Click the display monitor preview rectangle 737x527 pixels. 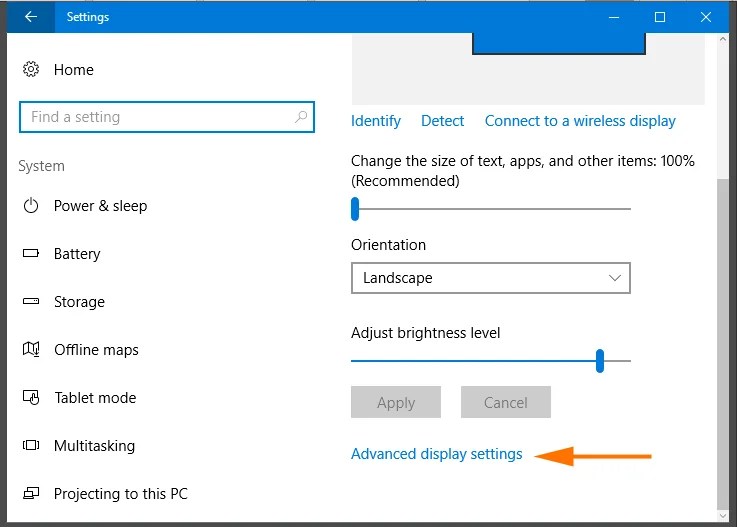pos(559,43)
